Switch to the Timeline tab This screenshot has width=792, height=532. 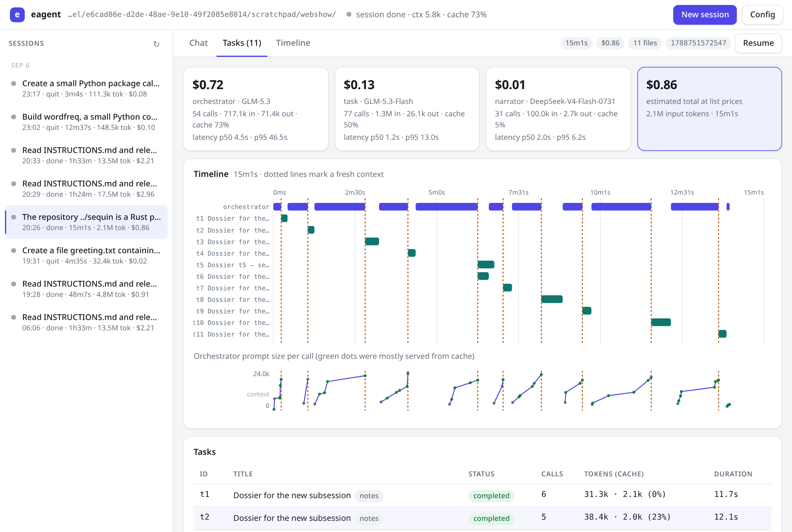click(293, 43)
